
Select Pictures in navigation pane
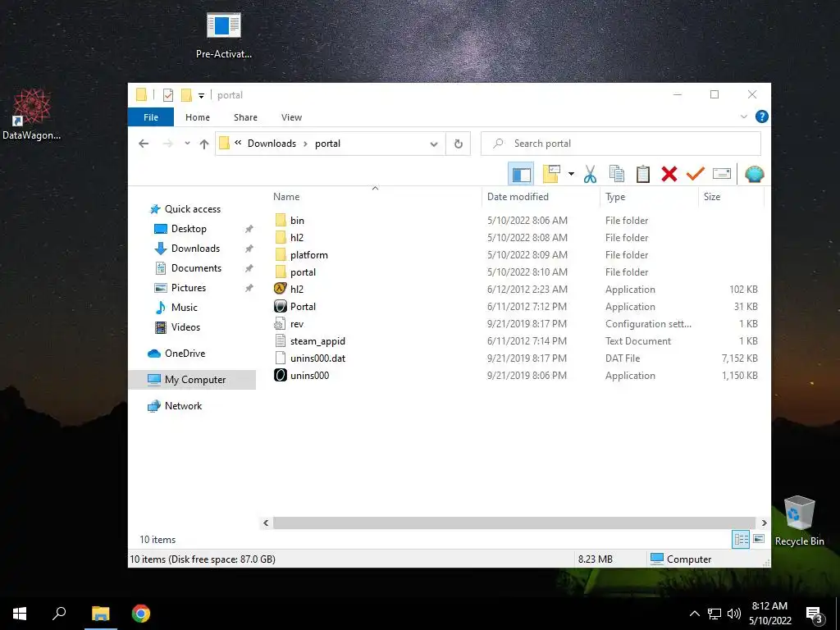click(x=188, y=288)
